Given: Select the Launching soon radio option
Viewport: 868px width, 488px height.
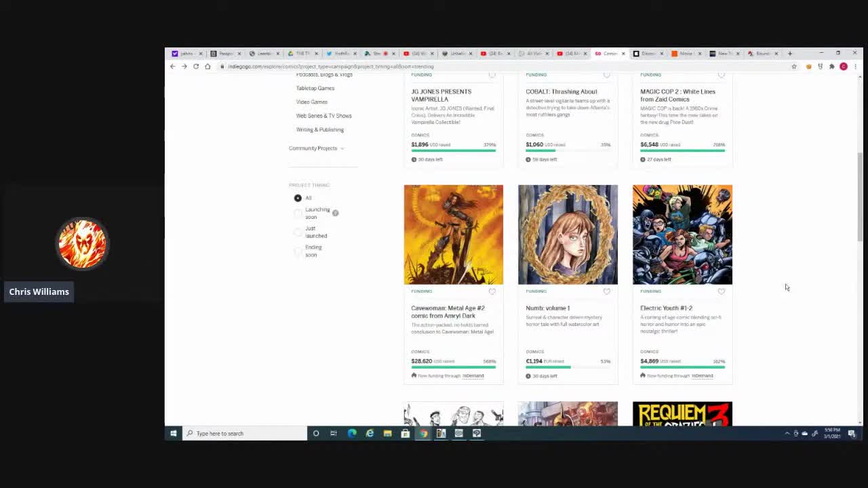Looking at the screenshot, I should point(298,213).
